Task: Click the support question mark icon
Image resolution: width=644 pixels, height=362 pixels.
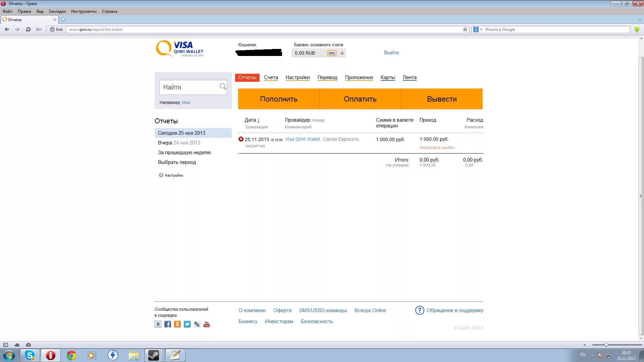Action: point(420,310)
